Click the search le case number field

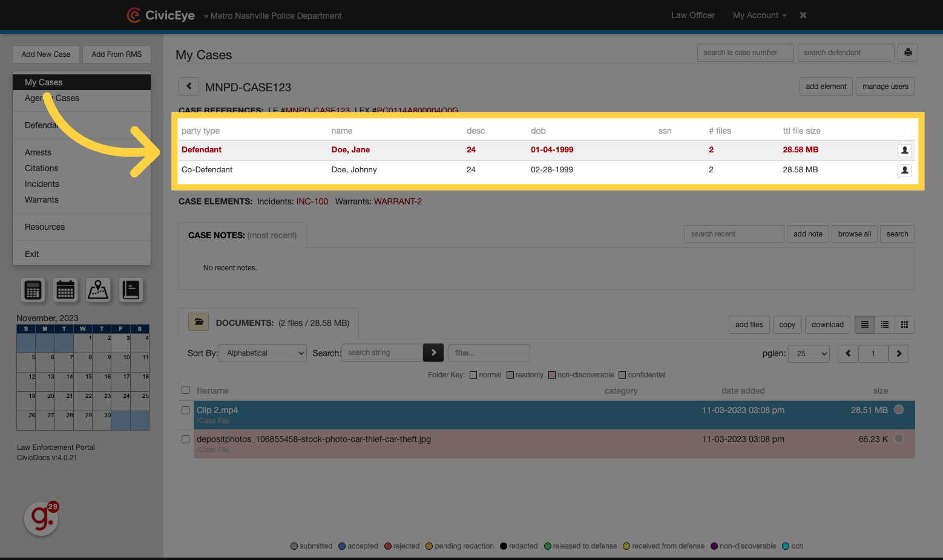(x=746, y=53)
